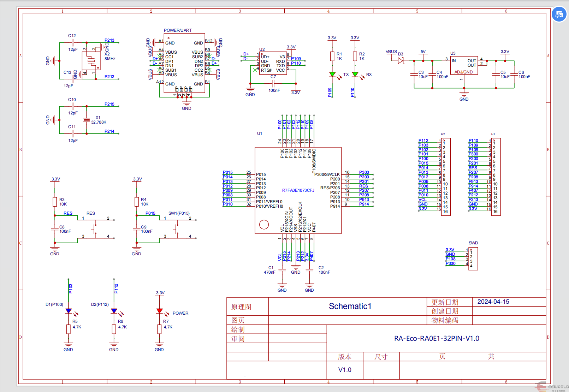Click the R7 resistor label
569x392 pixels.
point(166,321)
